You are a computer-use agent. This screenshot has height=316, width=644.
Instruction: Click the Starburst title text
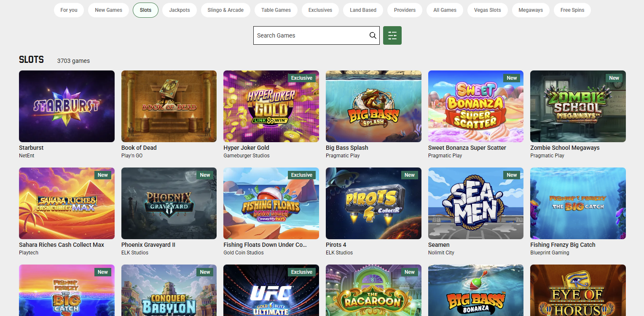(x=31, y=148)
